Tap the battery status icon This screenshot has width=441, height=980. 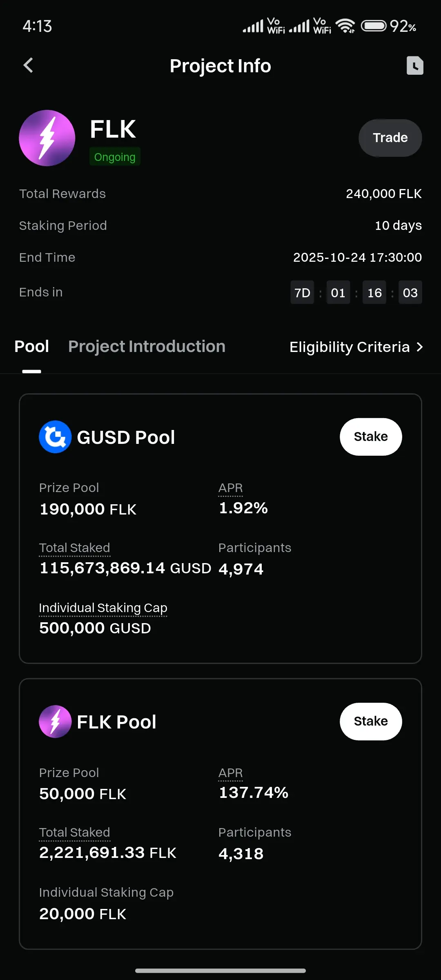[373, 26]
